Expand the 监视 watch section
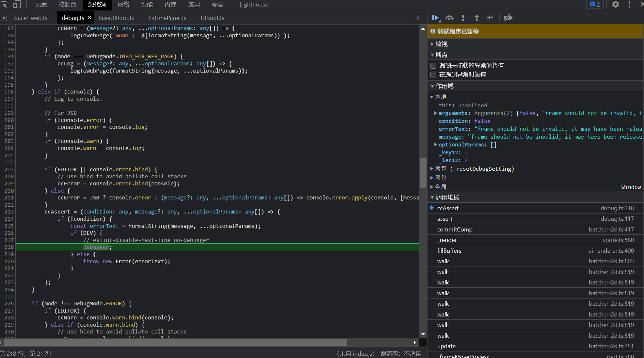 point(441,44)
